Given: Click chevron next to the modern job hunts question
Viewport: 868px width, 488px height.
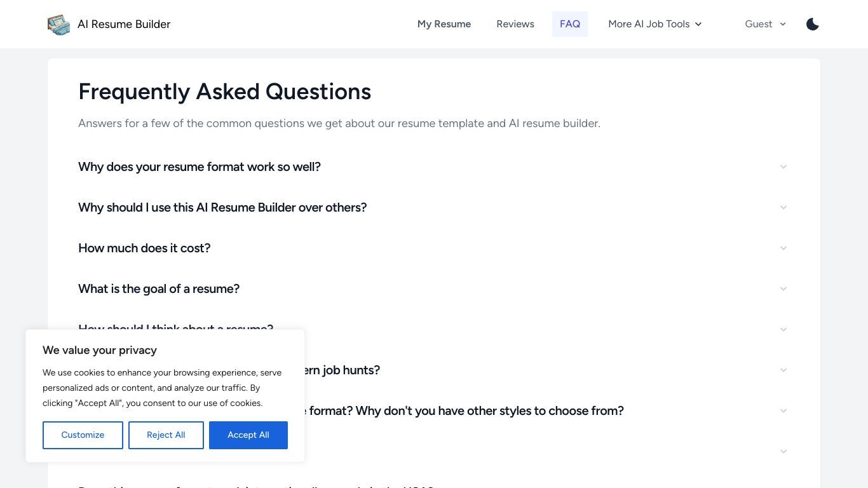Looking at the screenshot, I should [x=783, y=370].
